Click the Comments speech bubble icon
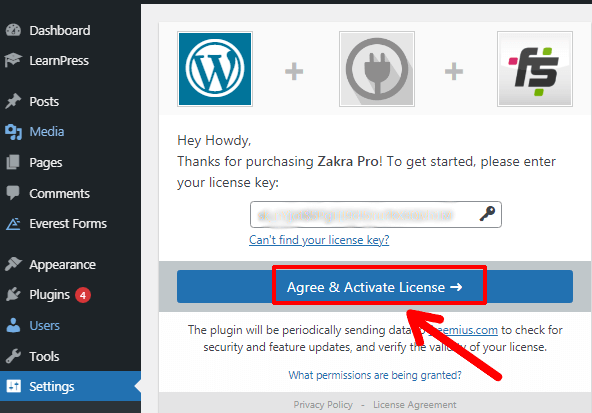This screenshot has height=413, width=592. coord(13,193)
